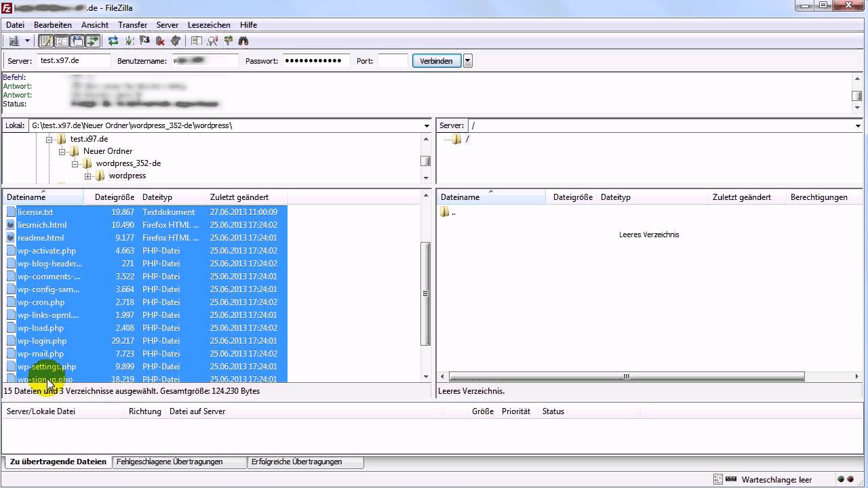Open the Site Manager icon

click(x=14, y=41)
